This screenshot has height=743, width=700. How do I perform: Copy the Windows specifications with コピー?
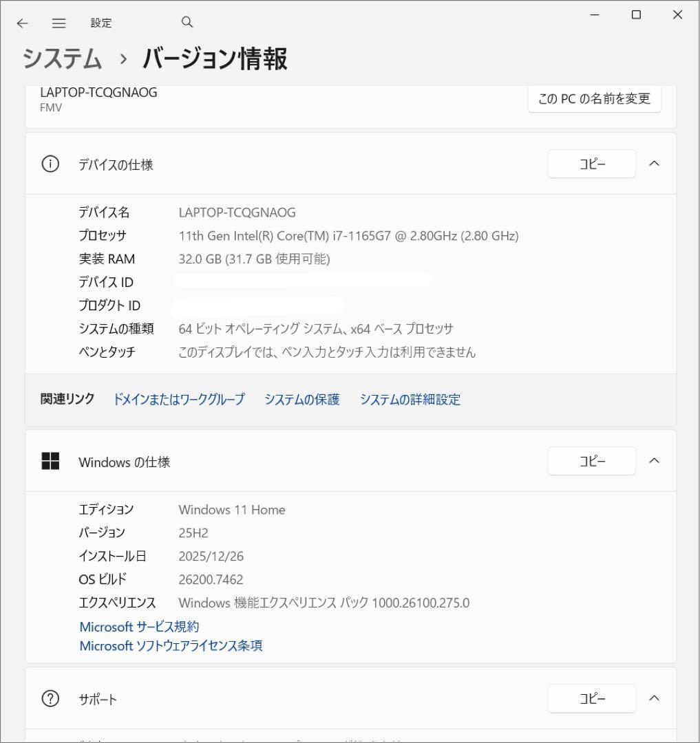pos(591,461)
